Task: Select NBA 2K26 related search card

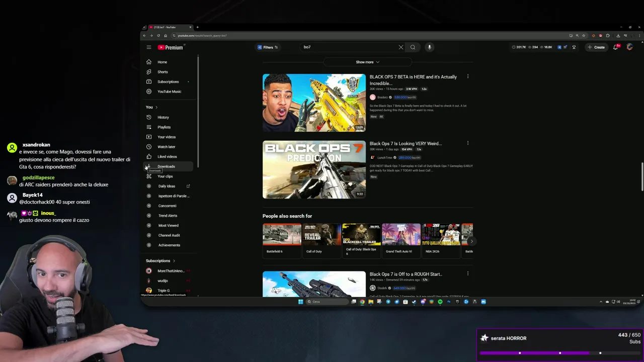Action: tap(441, 240)
